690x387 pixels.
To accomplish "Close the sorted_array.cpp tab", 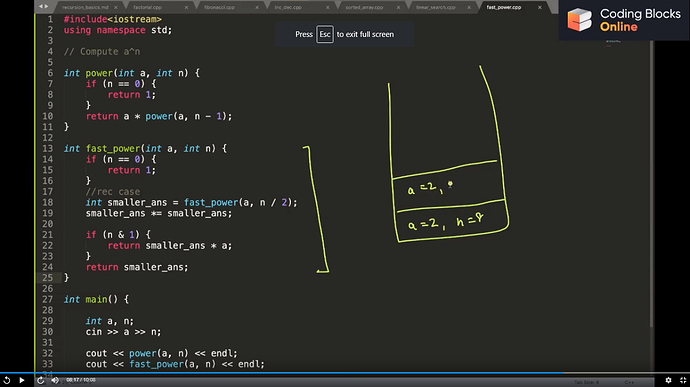I will coord(398,7).
